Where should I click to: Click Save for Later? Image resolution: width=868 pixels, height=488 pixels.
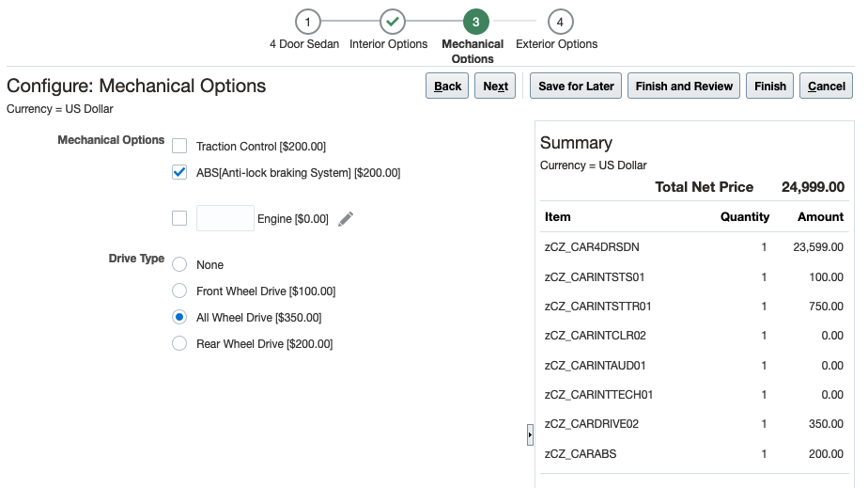point(576,87)
